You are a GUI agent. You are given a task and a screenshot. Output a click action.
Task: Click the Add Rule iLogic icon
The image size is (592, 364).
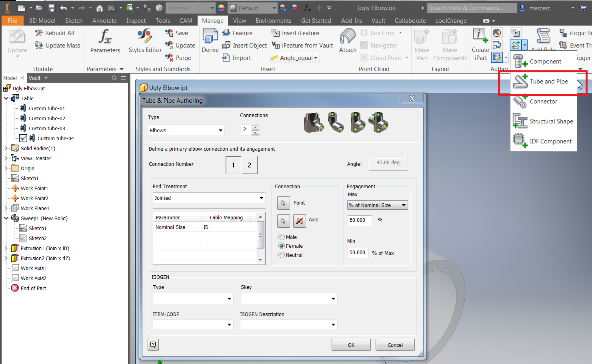click(543, 37)
